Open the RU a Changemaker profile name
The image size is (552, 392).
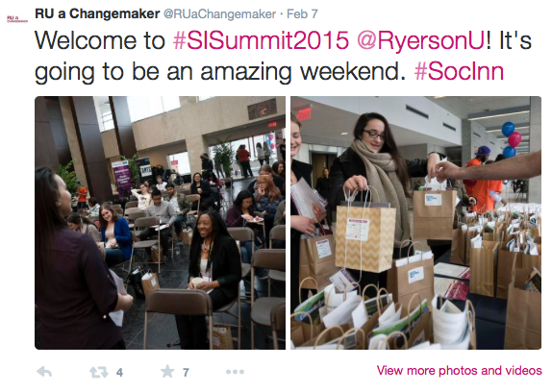[x=97, y=13]
